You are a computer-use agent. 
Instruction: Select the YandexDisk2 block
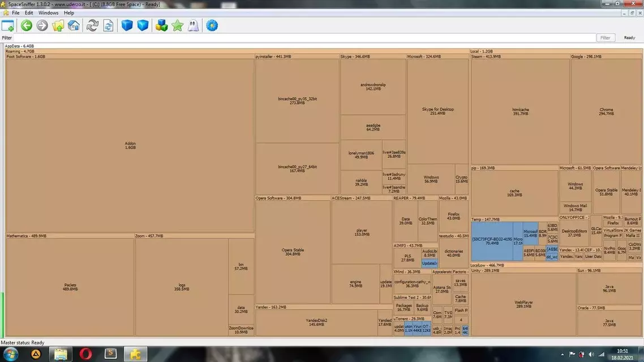click(317, 322)
